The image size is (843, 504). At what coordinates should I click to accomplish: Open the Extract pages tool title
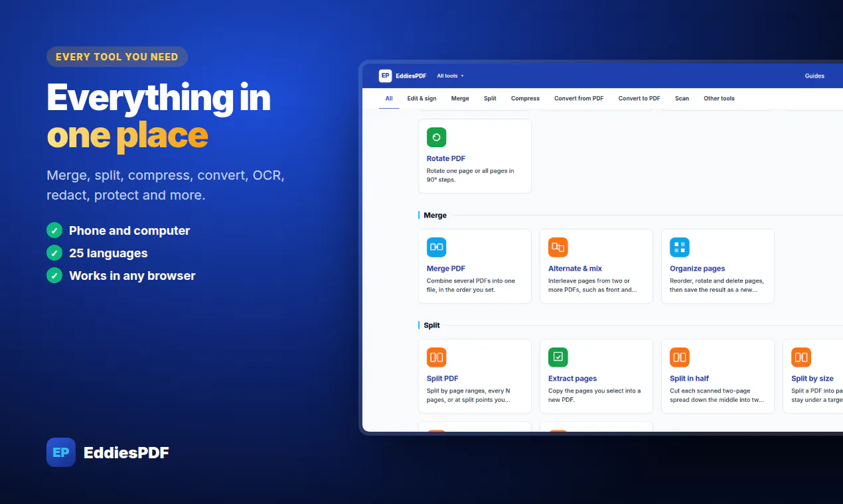(572, 379)
